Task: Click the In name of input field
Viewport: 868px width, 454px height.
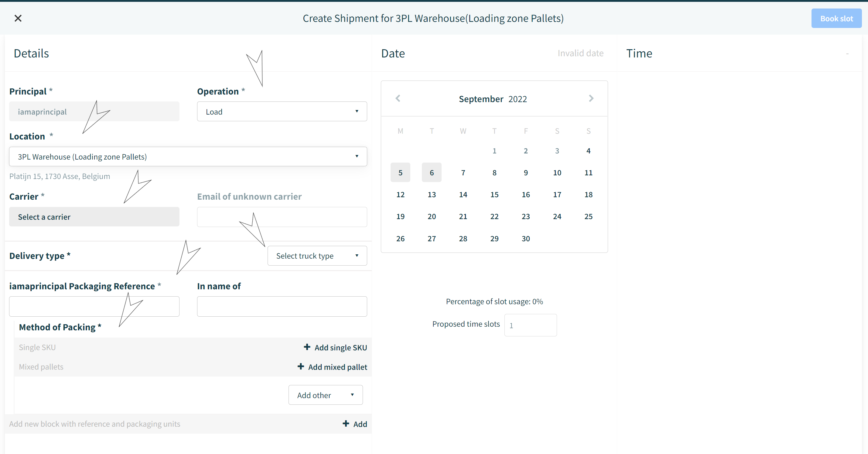Action: (x=282, y=306)
